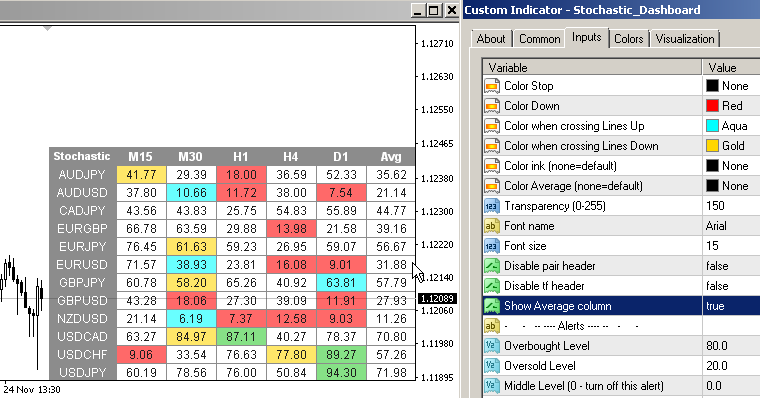Click the USDJPY D1 cell 94.30
The height and width of the screenshot is (398, 760).
click(x=341, y=372)
